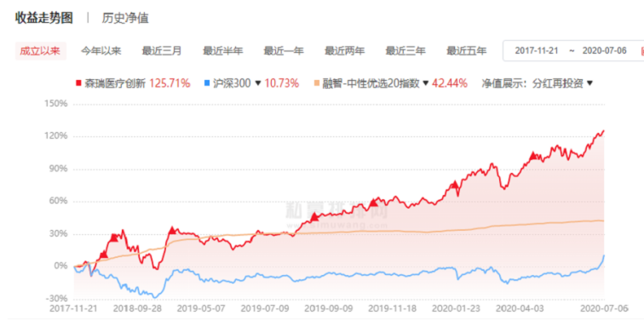
Task: Select 最近三年 time range
Action: [405, 51]
